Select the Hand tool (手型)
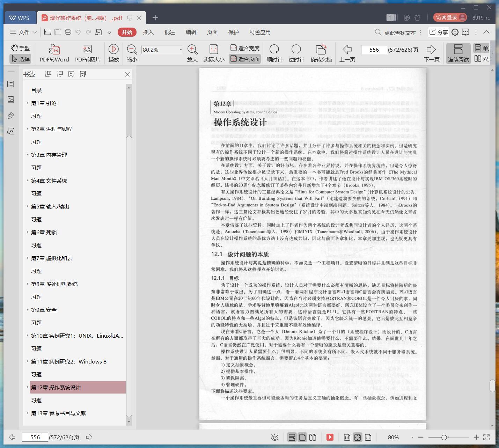The width and height of the screenshot is (499, 448). pos(20,48)
